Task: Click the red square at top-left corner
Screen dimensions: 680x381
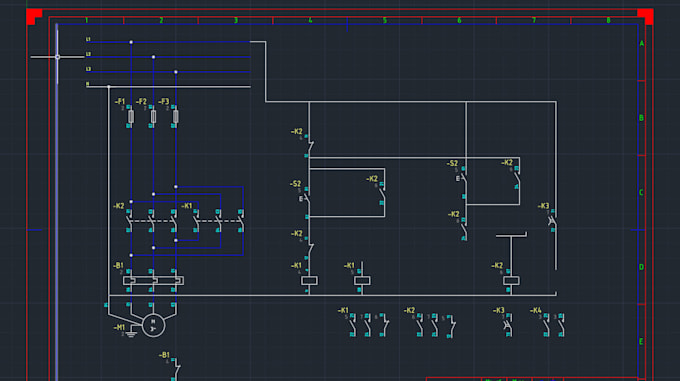Action: (34, 16)
